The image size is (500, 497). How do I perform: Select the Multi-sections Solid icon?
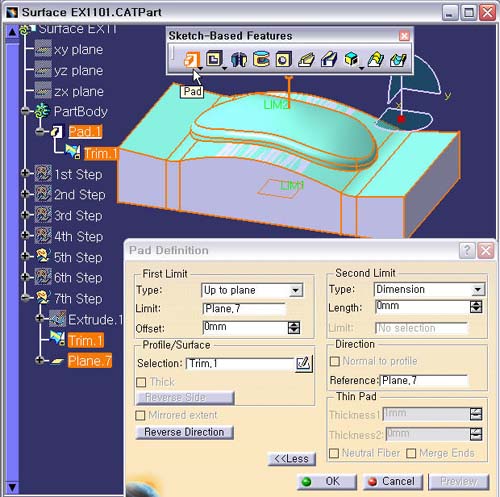pos(376,60)
